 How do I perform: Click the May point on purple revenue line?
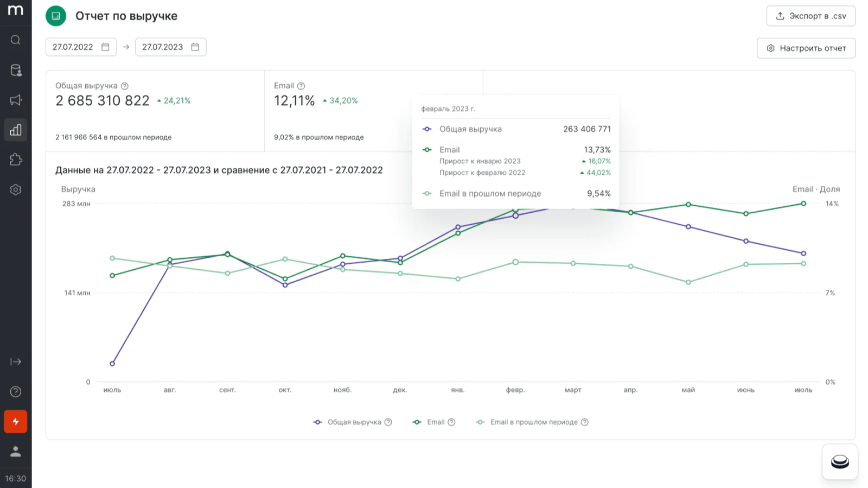point(688,227)
